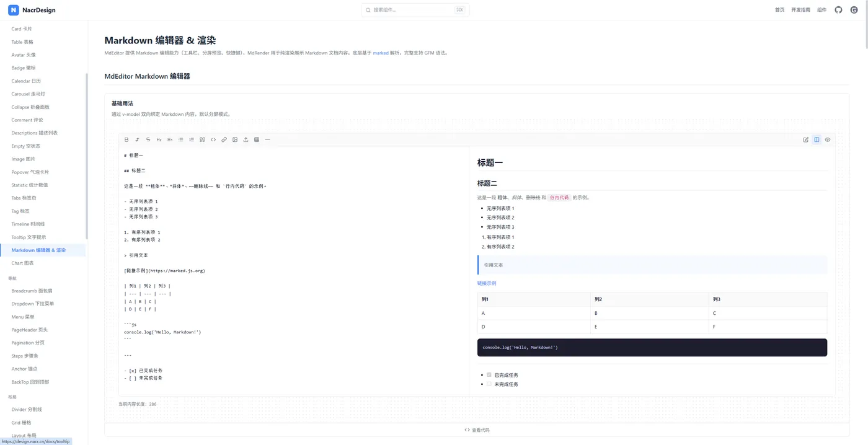This screenshot has width=868, height=445.
Task: Click the search magnifier icon in the header
Action: pos(368,10)
